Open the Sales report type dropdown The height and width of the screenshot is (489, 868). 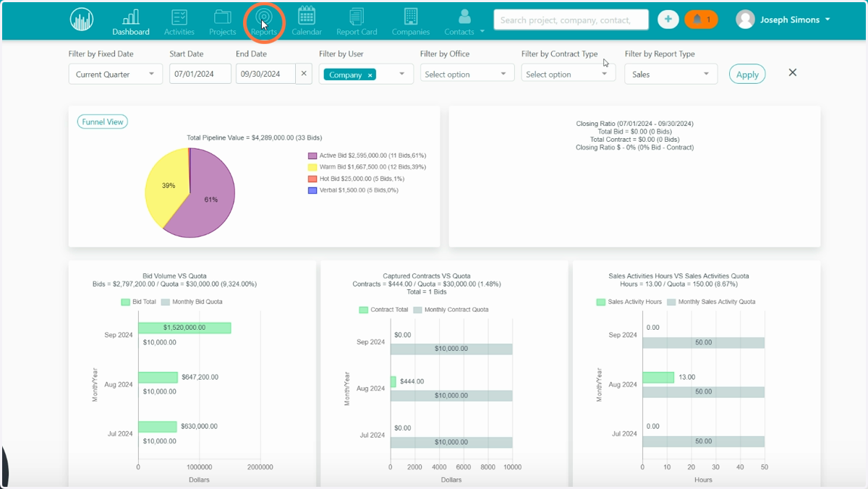671,74
